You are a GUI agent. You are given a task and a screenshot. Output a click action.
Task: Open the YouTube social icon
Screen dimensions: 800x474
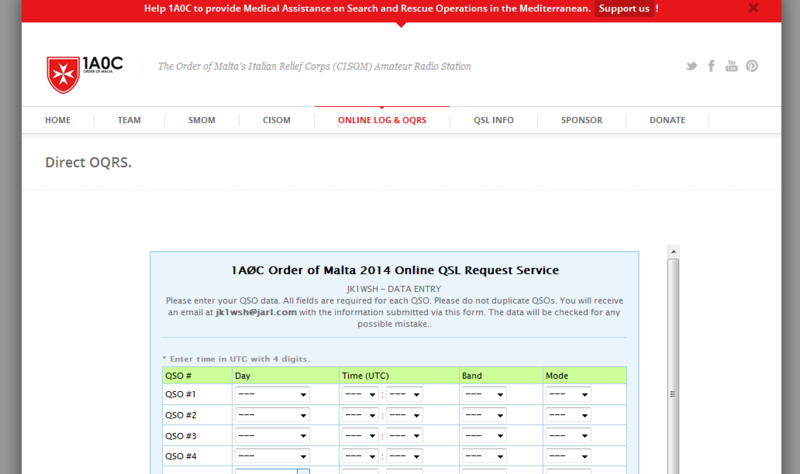(x=732, y=66)
